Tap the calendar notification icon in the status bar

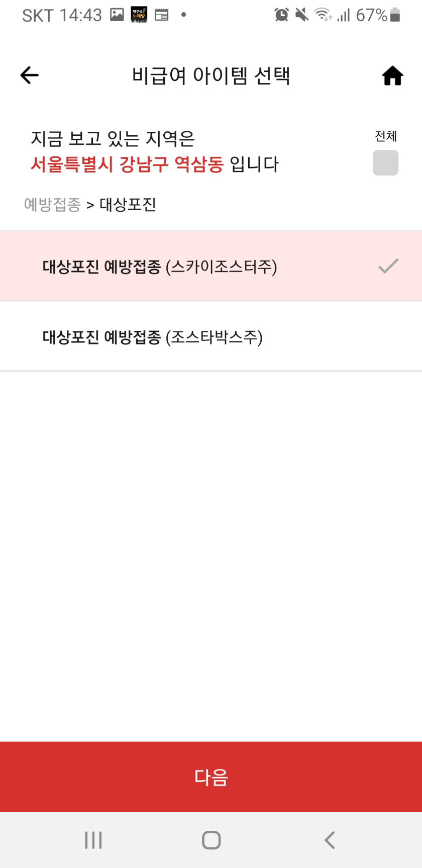[x=162, y=15]
